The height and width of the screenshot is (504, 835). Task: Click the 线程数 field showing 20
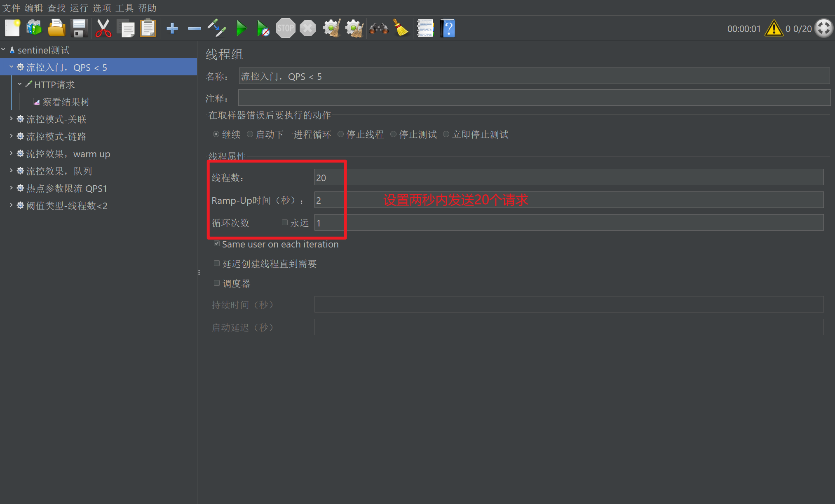click(x=569, y=177)
